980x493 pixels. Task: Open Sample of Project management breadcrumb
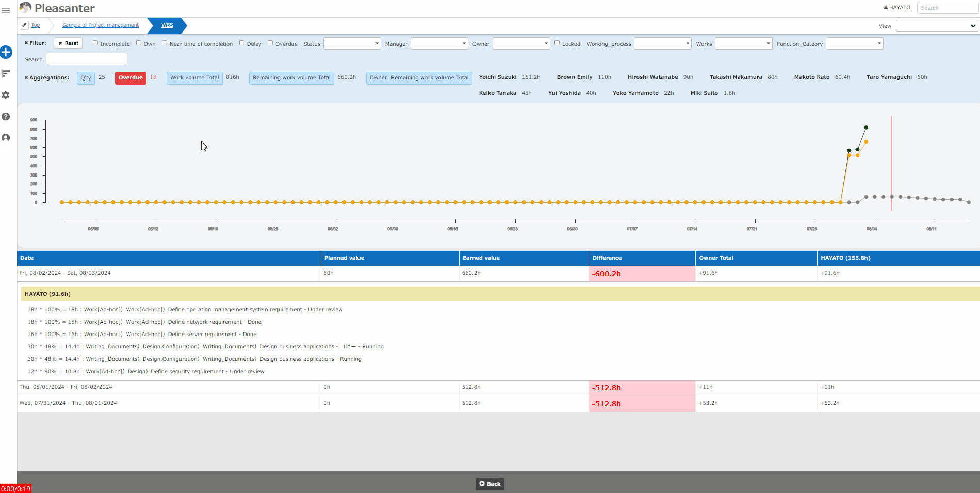(x=101, y=25)
